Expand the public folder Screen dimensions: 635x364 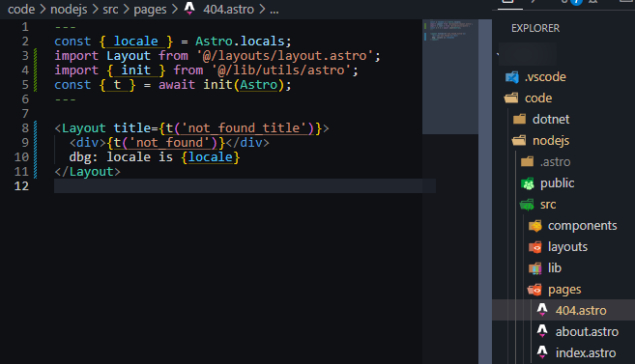pyautogui.click(x=558, y=183)
